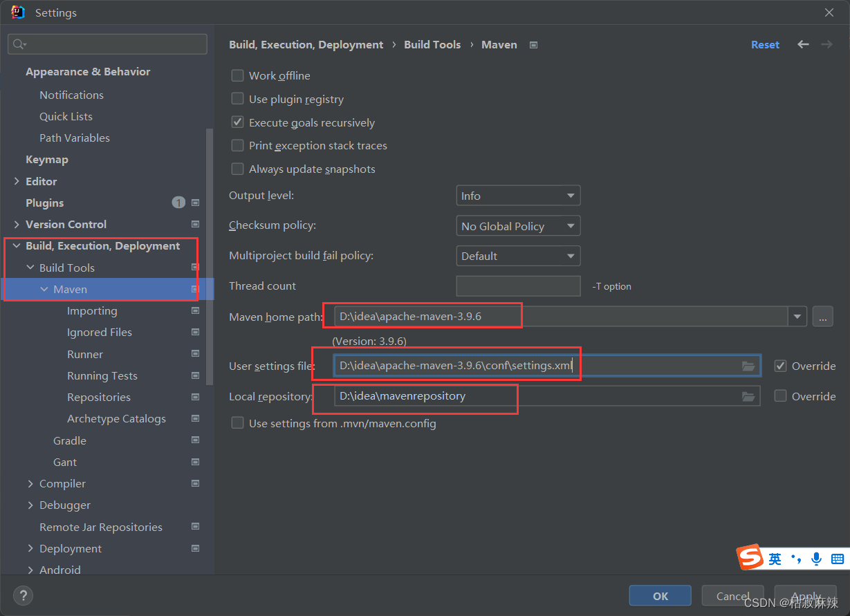The height and width of the screenshot is (616, 850).
Task: Click ellipsis browse button for Maven home
Action: pos(822,317)
